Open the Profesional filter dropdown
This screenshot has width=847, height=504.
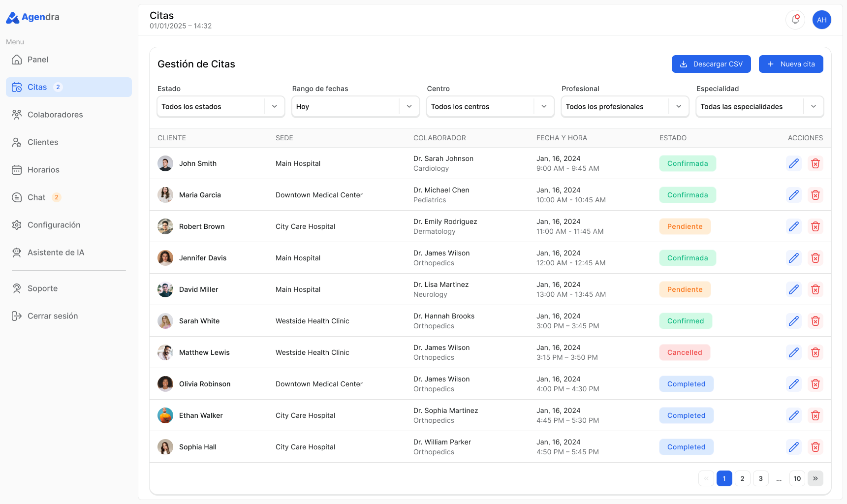click(625, 106)
